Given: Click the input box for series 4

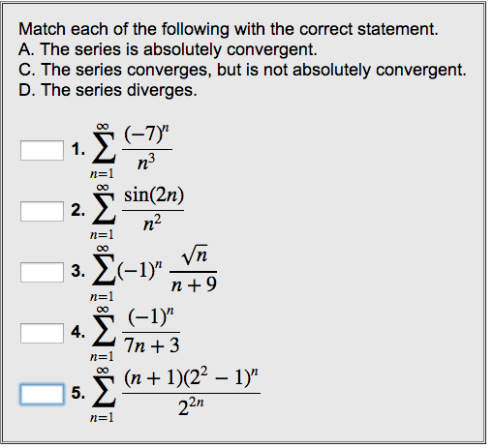Looking at the screenshot, I should (42, 333).
